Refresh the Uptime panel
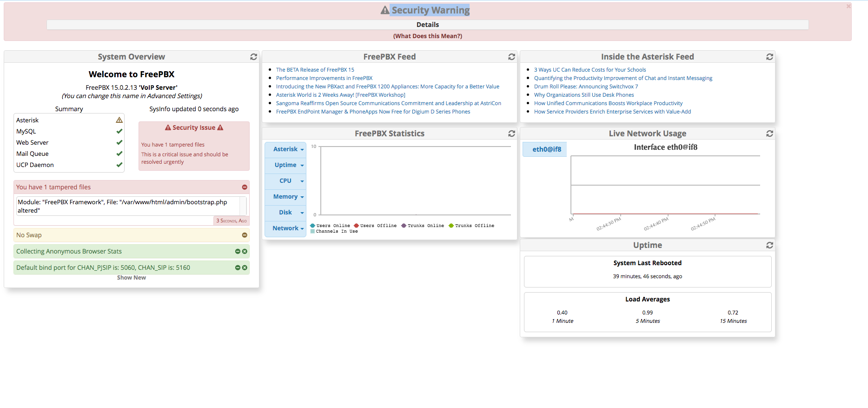The image size is (868, 408). coord(769,245)
